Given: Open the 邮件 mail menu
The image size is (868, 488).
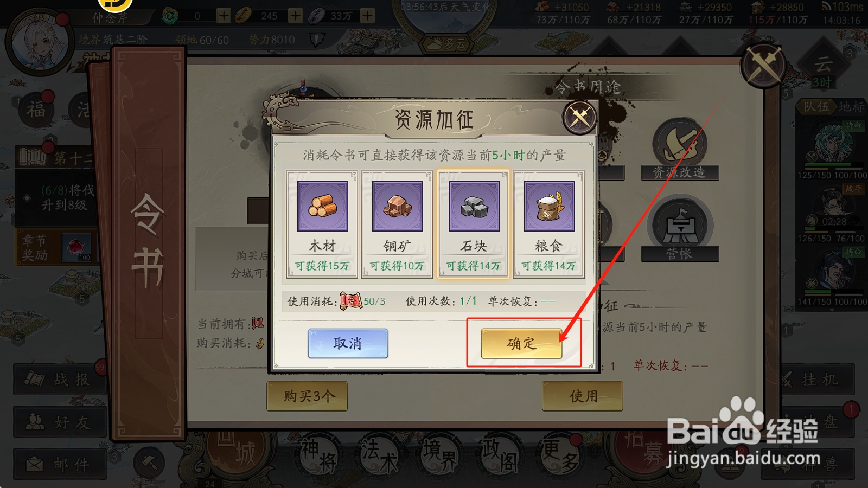Looking at the screenshot, I should click(60, 464).
